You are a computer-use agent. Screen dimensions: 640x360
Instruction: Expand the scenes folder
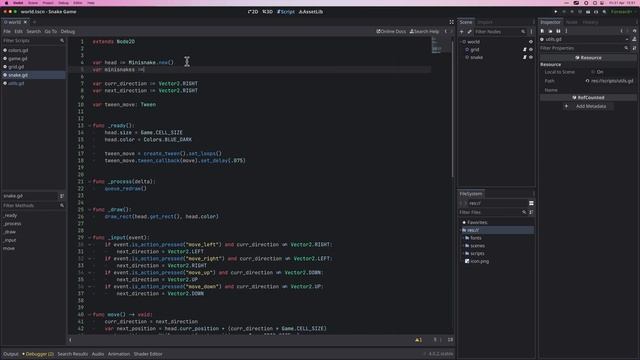tap(463, 246)
